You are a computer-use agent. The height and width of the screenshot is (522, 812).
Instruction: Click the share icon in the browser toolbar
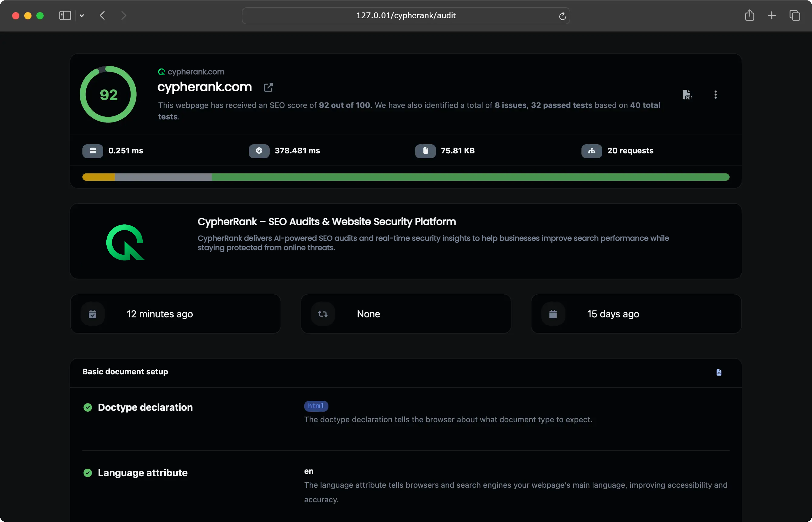point(749,15)
